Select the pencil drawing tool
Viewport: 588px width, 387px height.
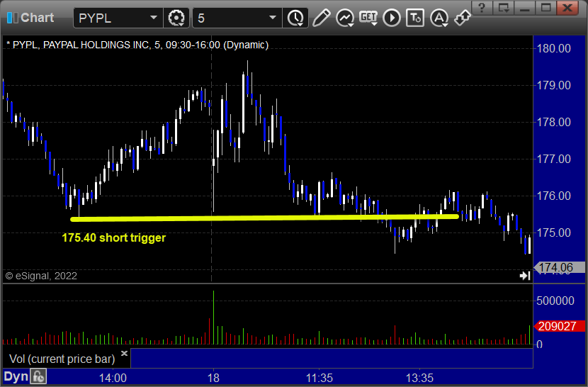[x=322, y=18]
